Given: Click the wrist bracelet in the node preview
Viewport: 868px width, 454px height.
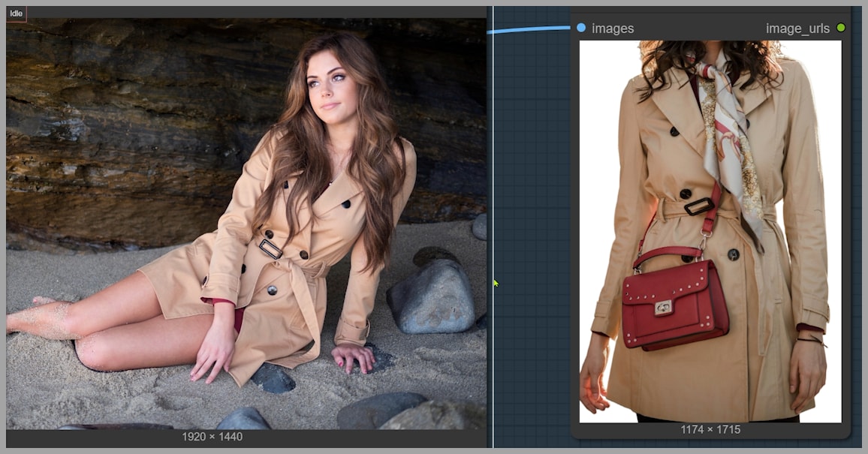Looking at the screenshot, I should click(810, 340).
